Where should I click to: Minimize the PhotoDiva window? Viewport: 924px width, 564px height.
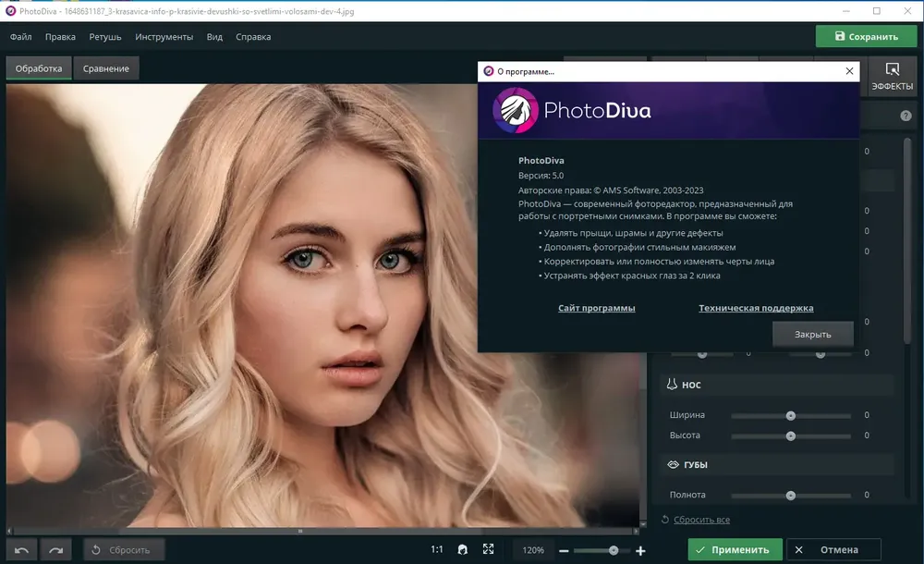846,10
